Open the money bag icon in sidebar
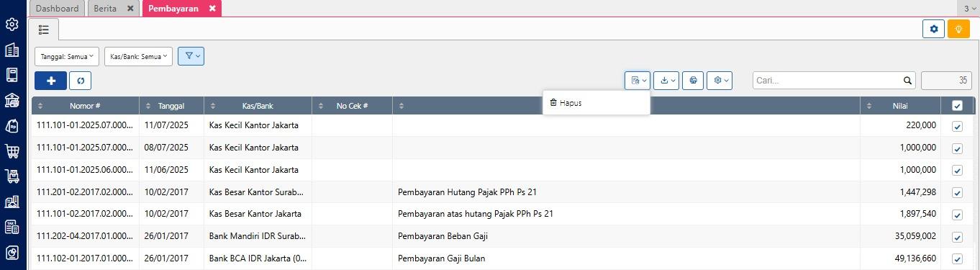The image size is (980, 270). pos(12,126)
